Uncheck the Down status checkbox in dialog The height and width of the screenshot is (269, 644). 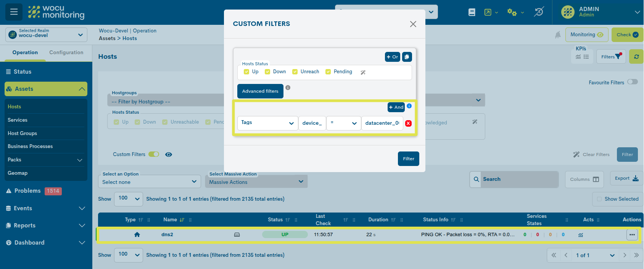coord(267,72)
